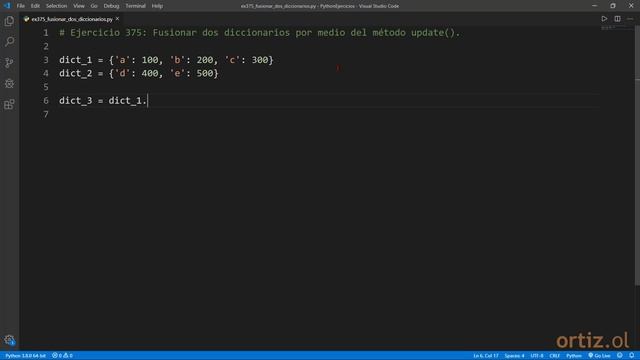Click line number 7 in gutter
The height and width of the screenshot is (360, 640).
tap(46, 114)
